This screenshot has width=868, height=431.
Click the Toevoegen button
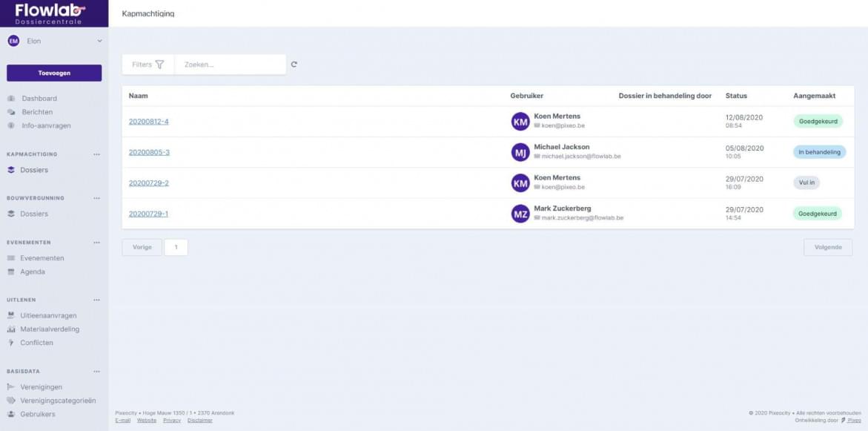(x=53, y=73)
